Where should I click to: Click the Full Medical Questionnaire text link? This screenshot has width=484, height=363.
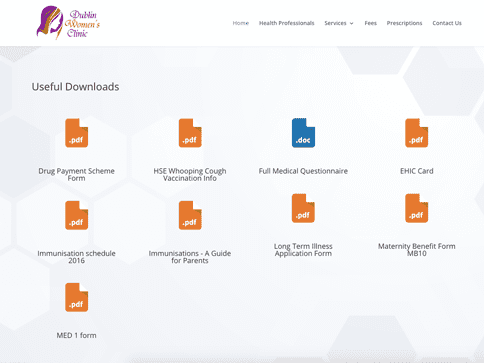(303, 171)
